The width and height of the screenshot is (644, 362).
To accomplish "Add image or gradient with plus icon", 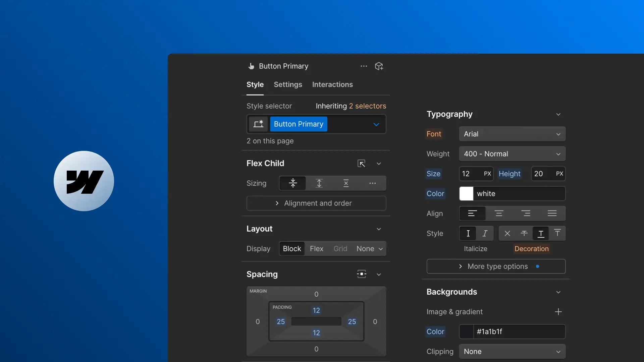I will tap(558, 312).
